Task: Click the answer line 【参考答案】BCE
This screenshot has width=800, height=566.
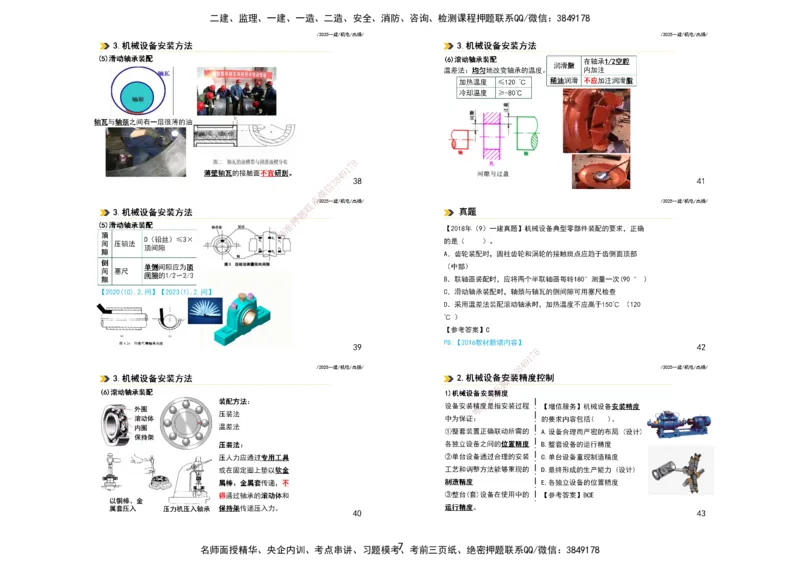Action: click(x=568, y=495)
